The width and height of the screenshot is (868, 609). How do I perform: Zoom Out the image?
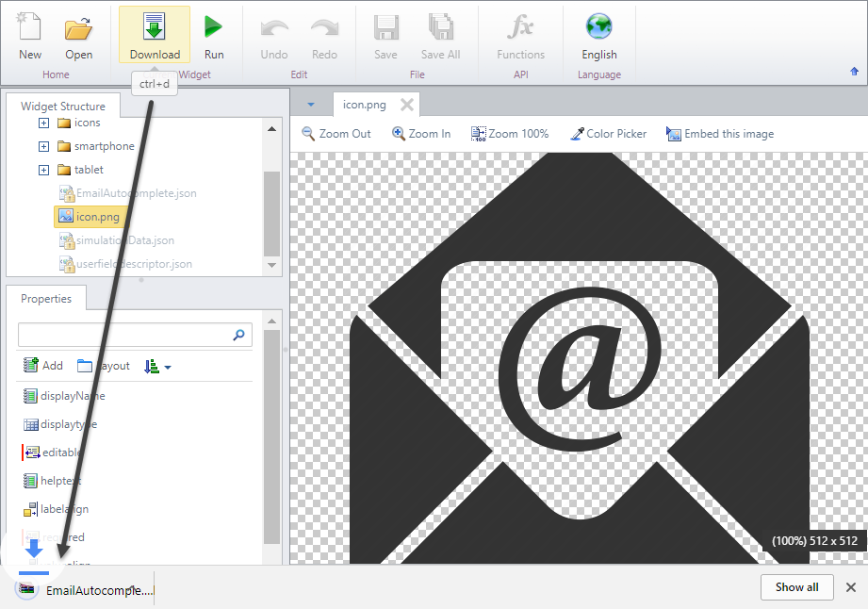(336, 134)
